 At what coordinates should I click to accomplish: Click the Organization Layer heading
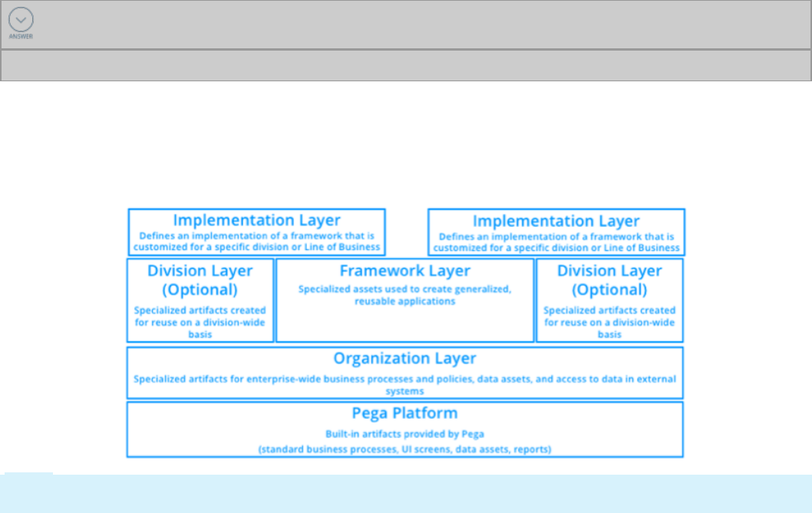coord(405,358)
